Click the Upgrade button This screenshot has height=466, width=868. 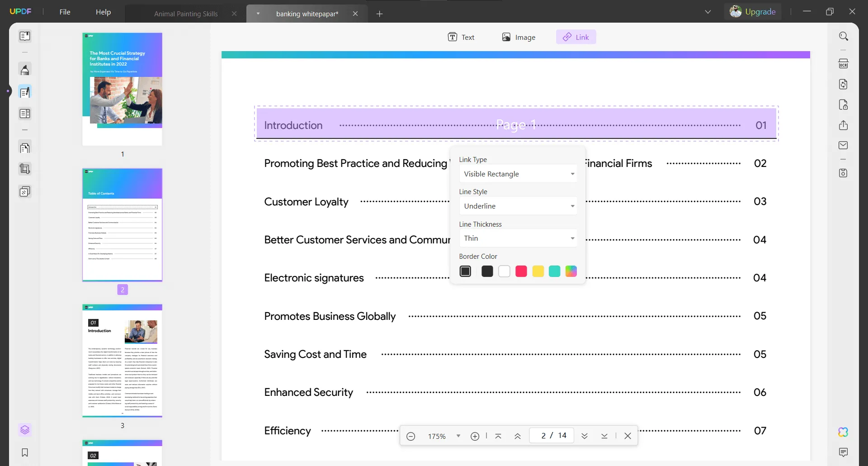pos(753,12)
